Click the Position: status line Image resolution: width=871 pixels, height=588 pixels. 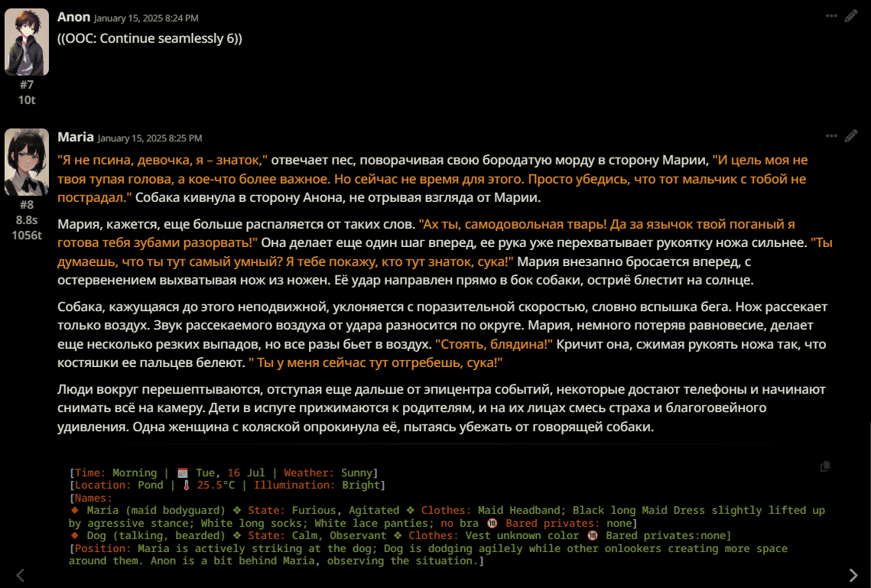coord(428,554)
